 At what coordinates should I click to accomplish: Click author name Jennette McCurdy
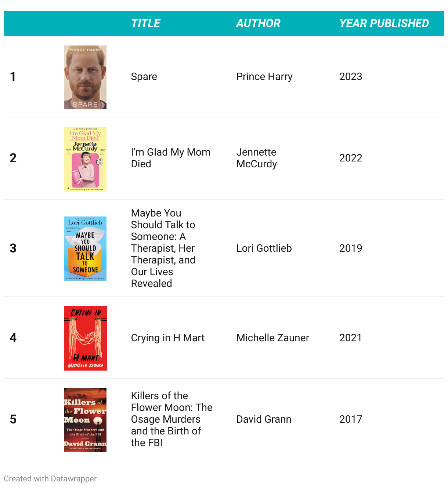(257, 158)
